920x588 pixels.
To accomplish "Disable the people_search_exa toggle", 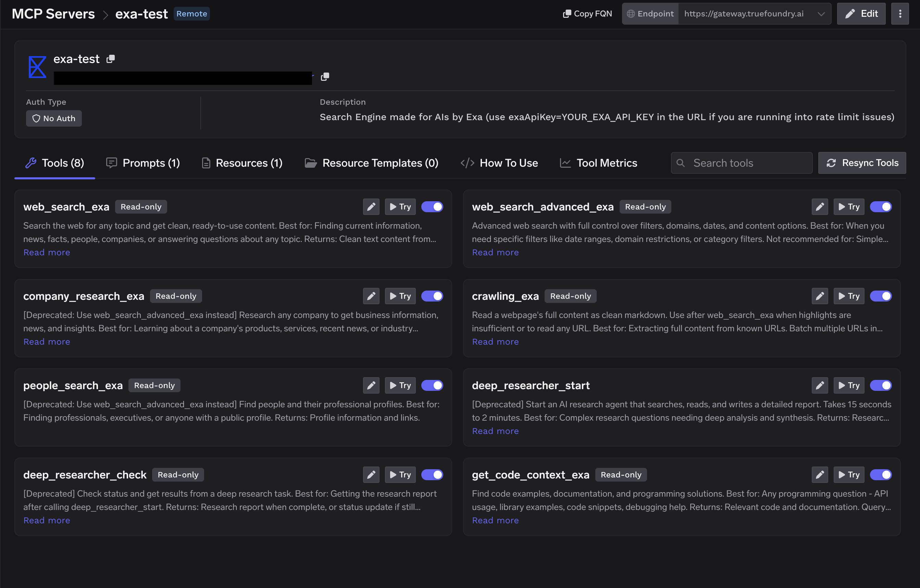I will coord(432,386).
